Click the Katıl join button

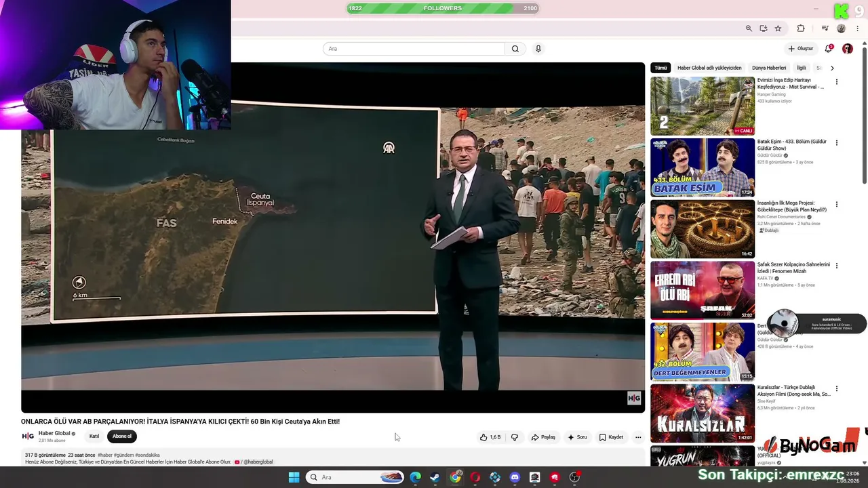(94, 436)
